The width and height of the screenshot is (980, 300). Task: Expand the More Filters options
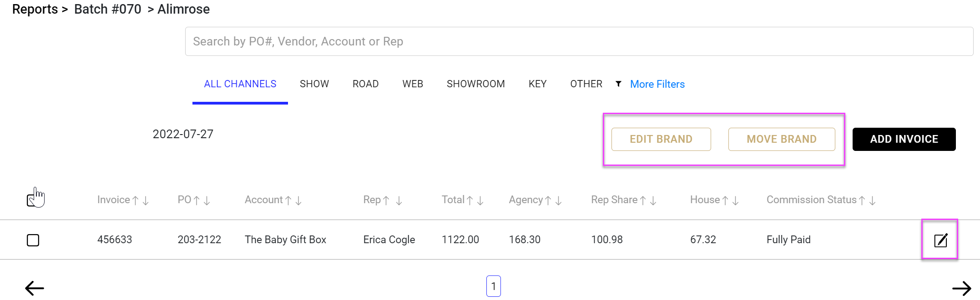point(657,84)
